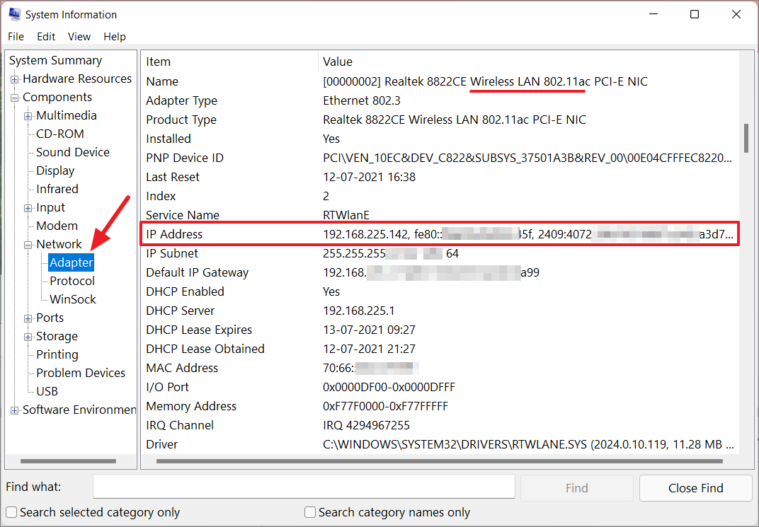Click the Find what input field
The height and width of the screenshot is (527, 759).
point(304,487)
